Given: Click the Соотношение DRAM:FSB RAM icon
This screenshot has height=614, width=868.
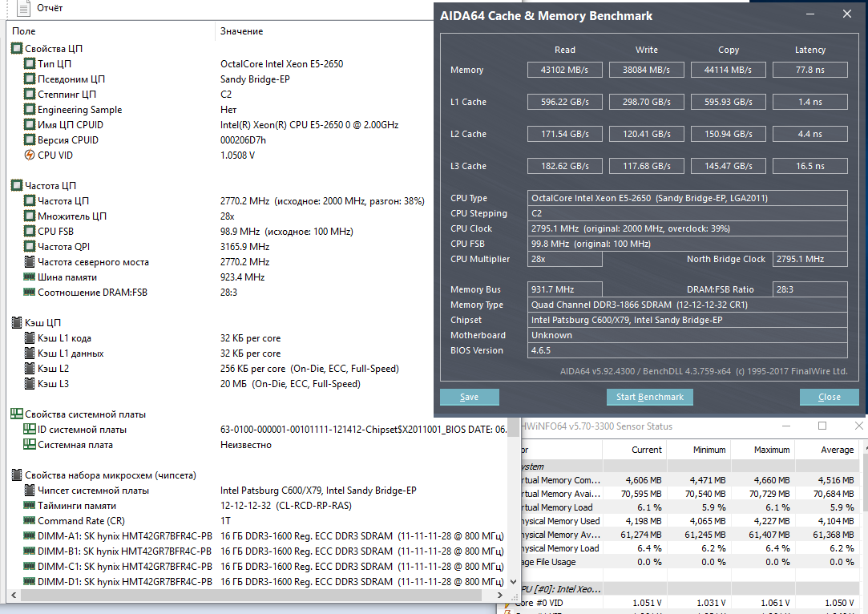Looking at the screenshot, I should [x=30, y=293].
